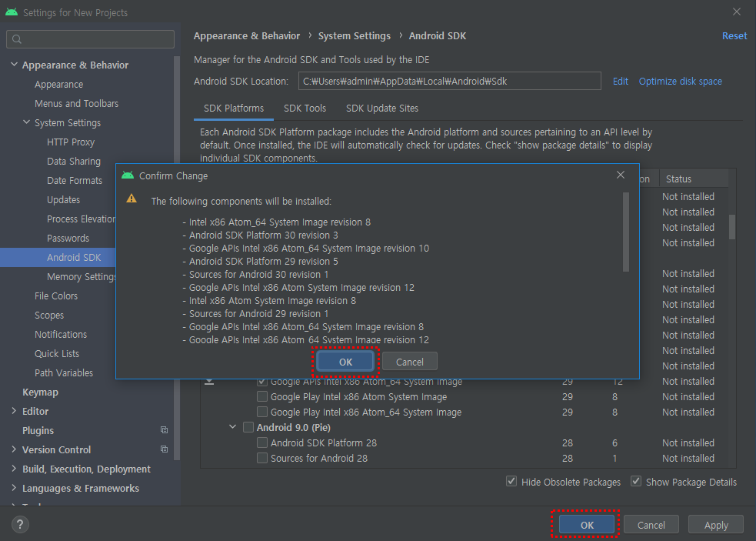This screenshot has width=756, height=541.
Task: Close the Confirm Change dialog
Action: [x=621, y=175]
